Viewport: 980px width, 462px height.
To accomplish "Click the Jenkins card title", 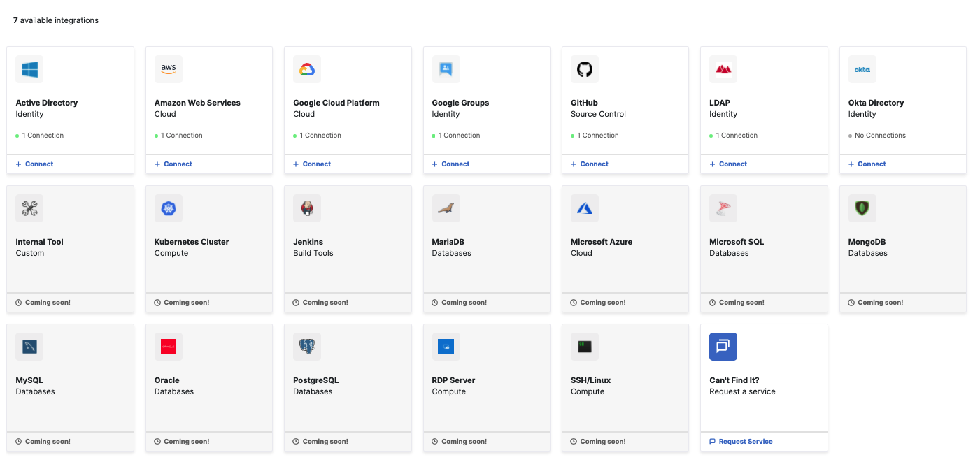I will 308,242.
